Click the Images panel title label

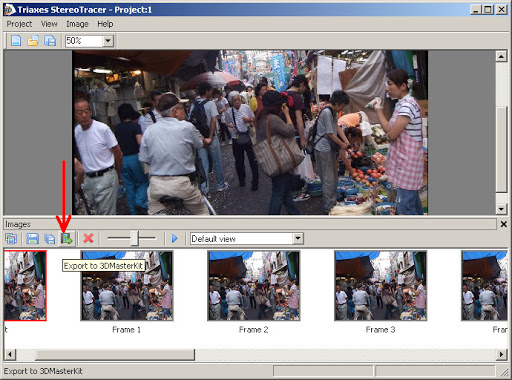18,224
